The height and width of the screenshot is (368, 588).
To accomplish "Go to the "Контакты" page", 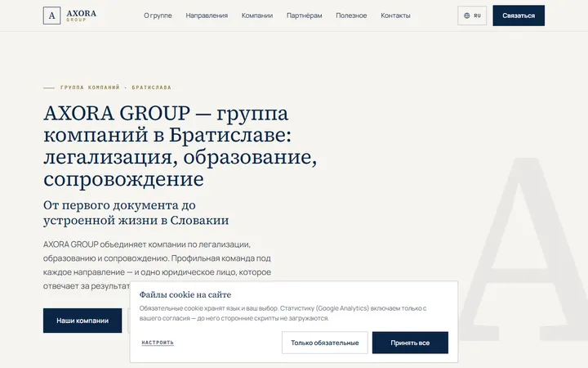I will [395, 16].
